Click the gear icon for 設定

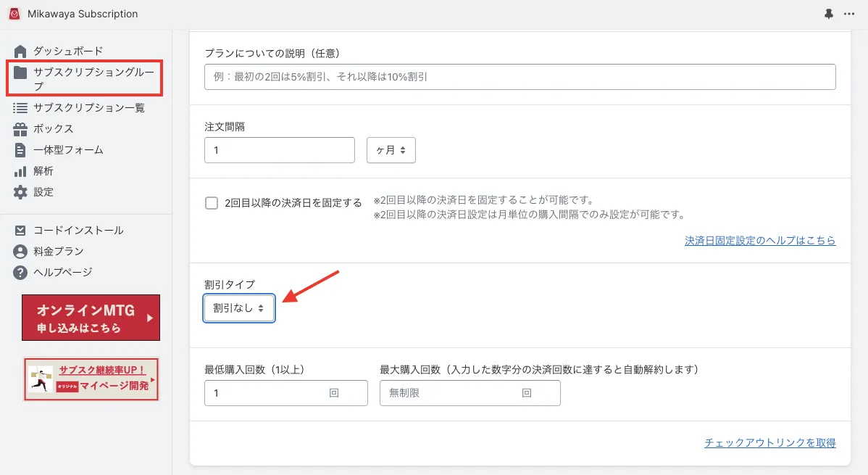pos(20,192)
